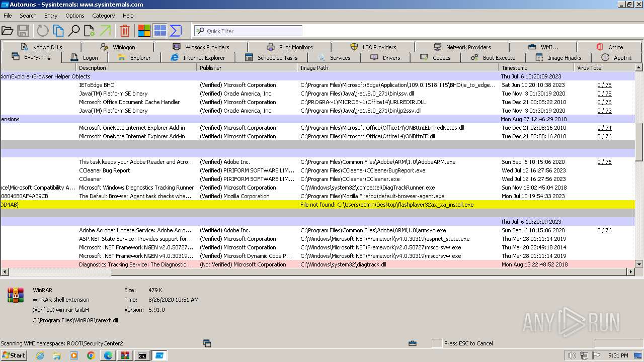Select the Microsoft Office Document Cache Handler row
This screenshot has height=362, width=644.
(318, 102)
